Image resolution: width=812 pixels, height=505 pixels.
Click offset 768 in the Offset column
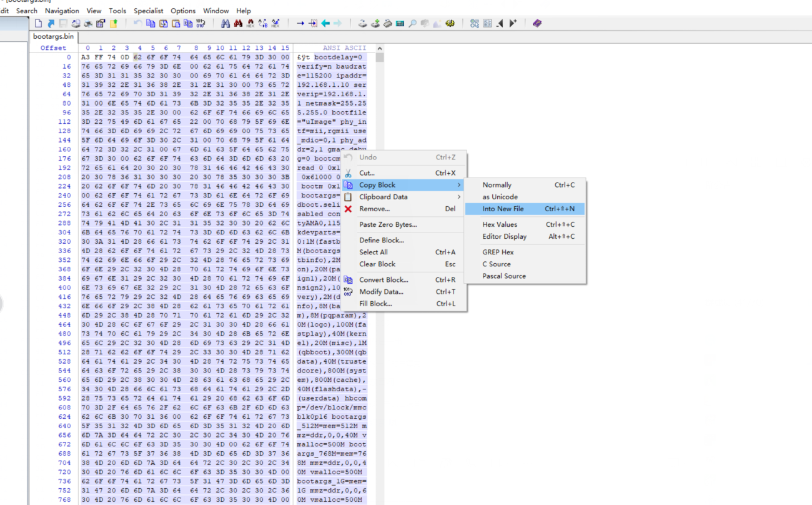[x=64, y=499]
